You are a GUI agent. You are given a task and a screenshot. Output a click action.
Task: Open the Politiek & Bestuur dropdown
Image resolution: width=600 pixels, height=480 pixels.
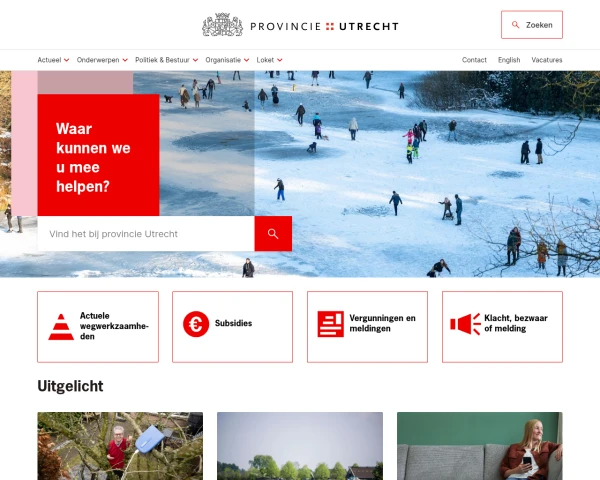(166, 60)
